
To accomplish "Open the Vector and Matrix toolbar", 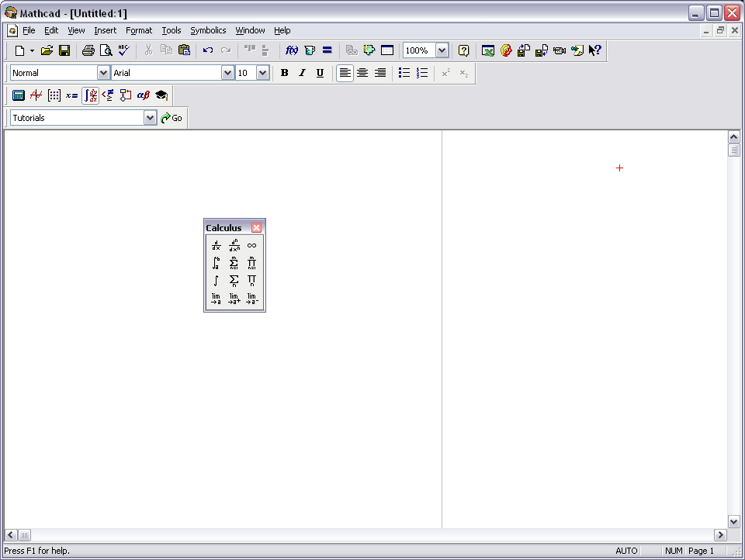I will pyautogui.click(x=54, y=95).
